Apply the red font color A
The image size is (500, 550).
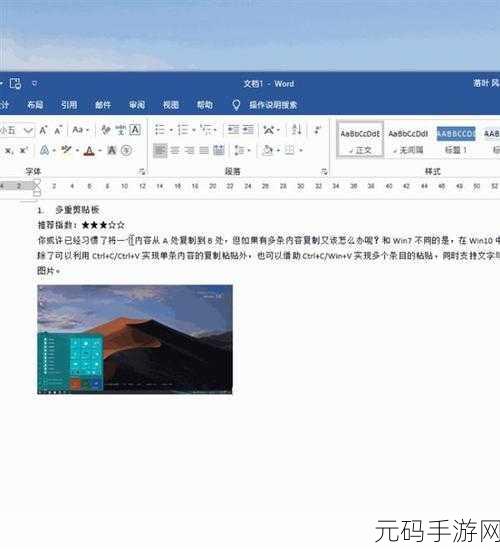point(89,151)
